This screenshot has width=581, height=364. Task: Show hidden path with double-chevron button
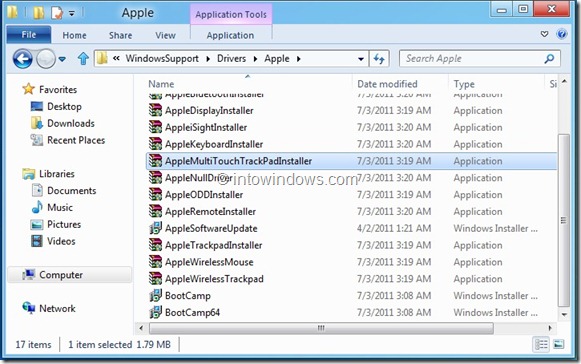pyautogui.click(x=116, y=58)
